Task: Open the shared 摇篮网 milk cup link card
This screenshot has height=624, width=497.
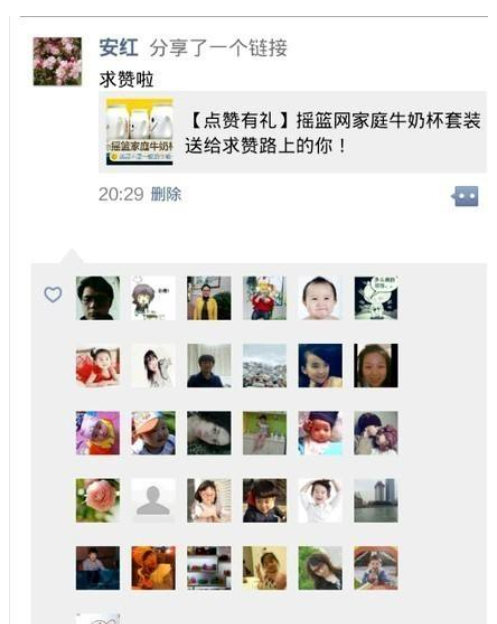Action: click(x=292, y=132)
